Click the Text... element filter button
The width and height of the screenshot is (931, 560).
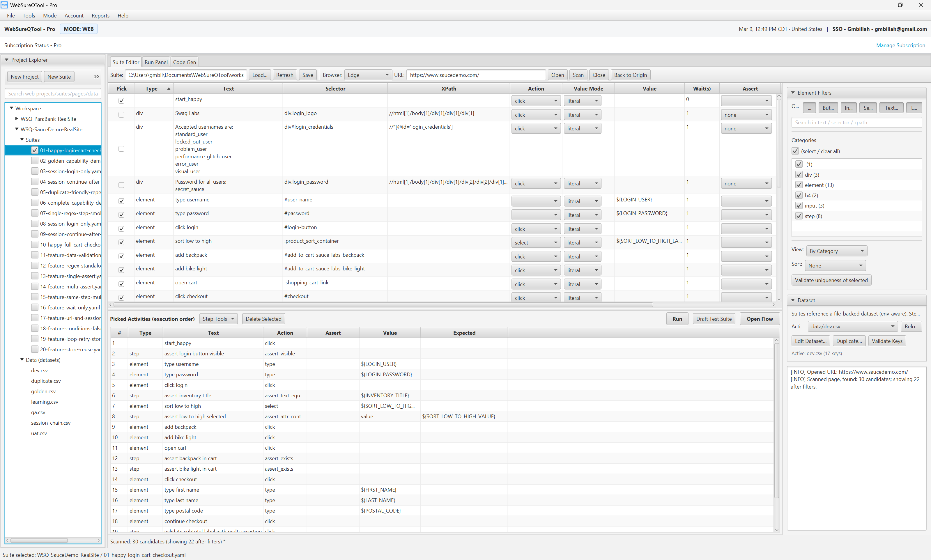[x=891, y=108]
